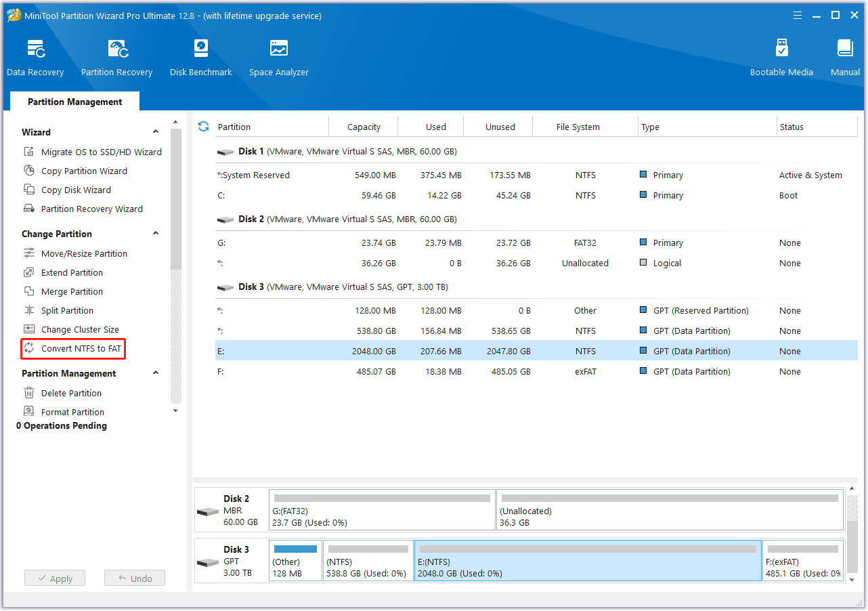The width and height of the screenshot is (868, 611).
Task: Click disk map scroll down arrow
Action: (852, 581)
